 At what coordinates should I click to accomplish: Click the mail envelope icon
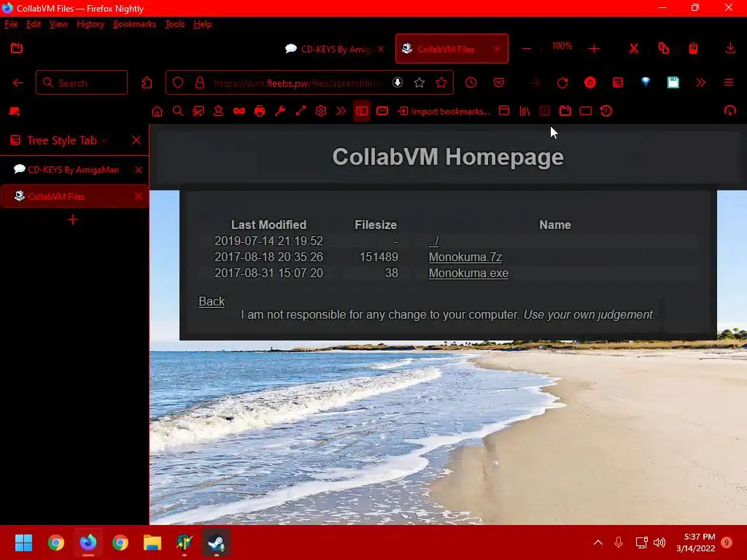(x=382, y=111)
